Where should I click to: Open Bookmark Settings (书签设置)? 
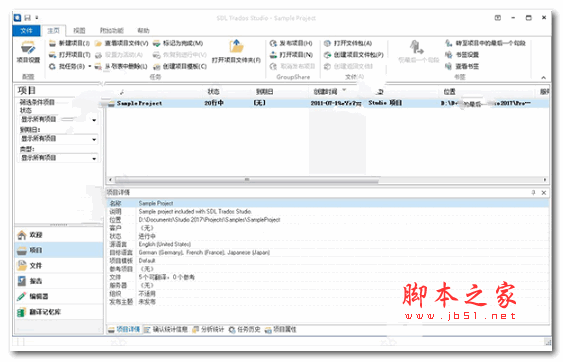462,55
